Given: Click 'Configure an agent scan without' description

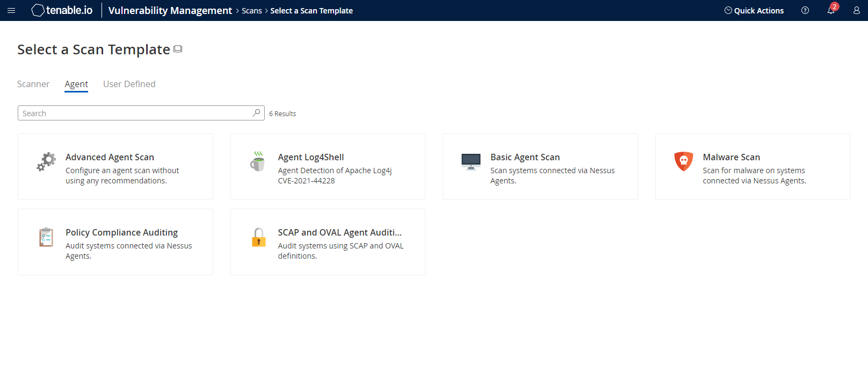Looking at the screenshot, I should pos(122,170).
